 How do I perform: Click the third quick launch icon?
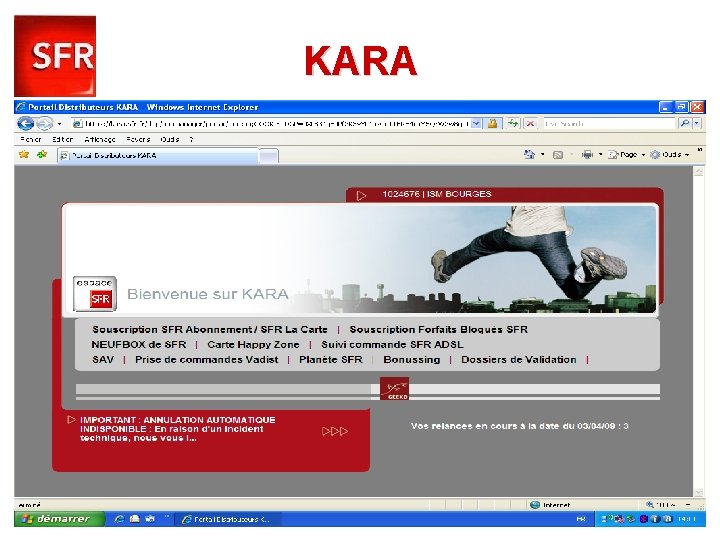click(x=150, y=519)
